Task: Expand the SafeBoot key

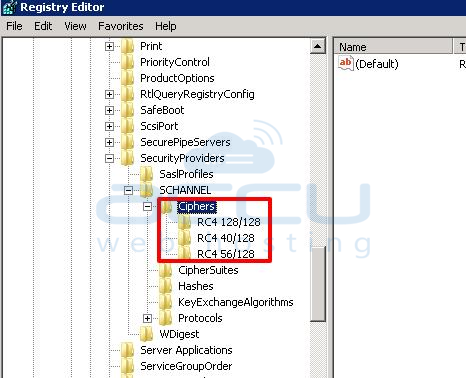Action: (109, 110)
